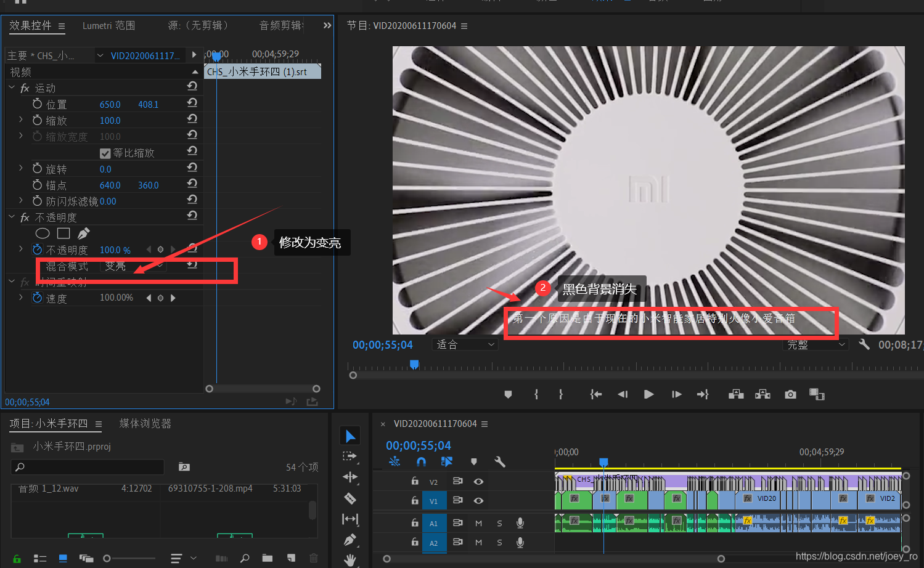Toggle position 位置 stopwatch animation
Image resolution: width=924 pixels, height=568 pixels.
[x=38, y=103]
